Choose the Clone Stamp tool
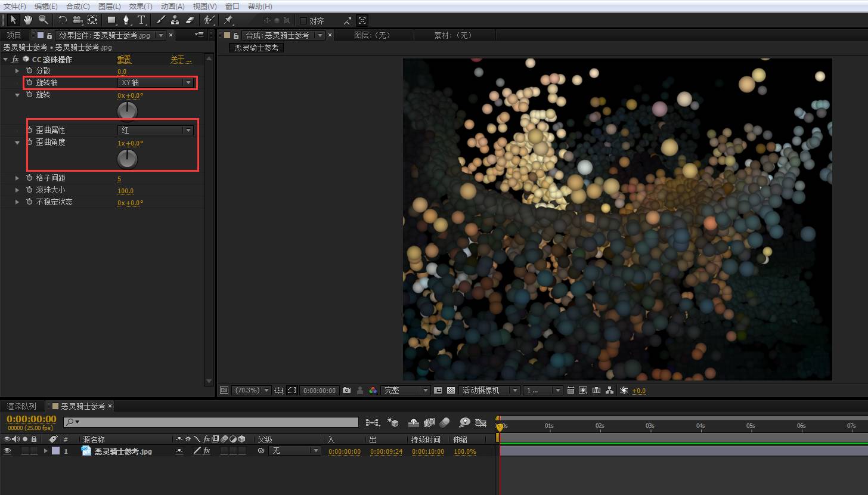This screenshot has height=495, width=868. pos(175,20)
